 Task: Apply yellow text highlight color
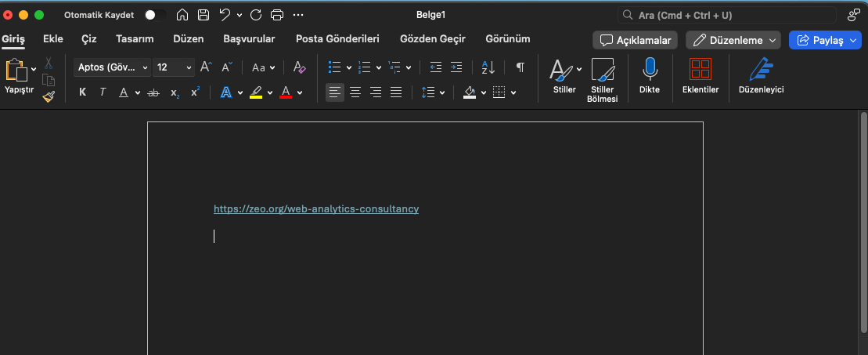[256, 92]
